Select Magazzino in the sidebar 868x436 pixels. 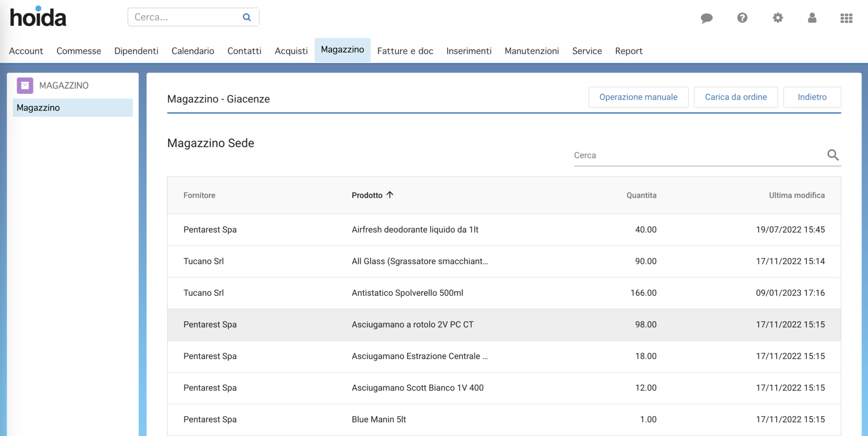click(73, 108)
